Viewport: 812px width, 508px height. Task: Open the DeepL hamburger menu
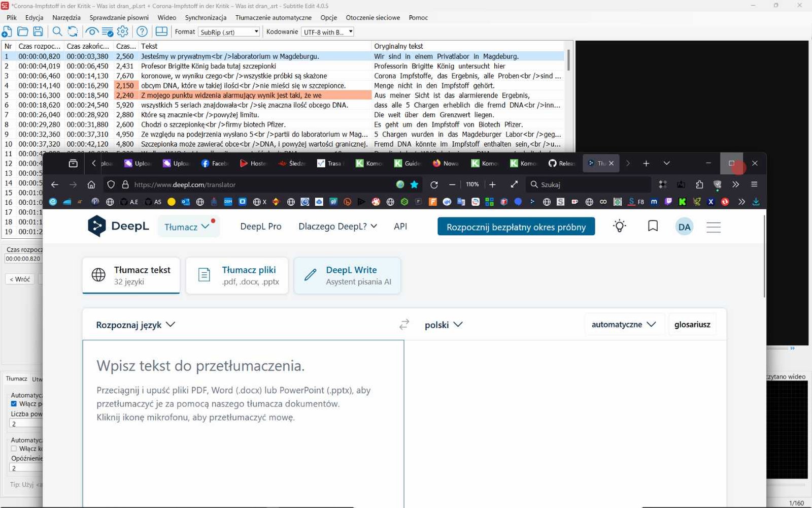[x=714, y=227]
